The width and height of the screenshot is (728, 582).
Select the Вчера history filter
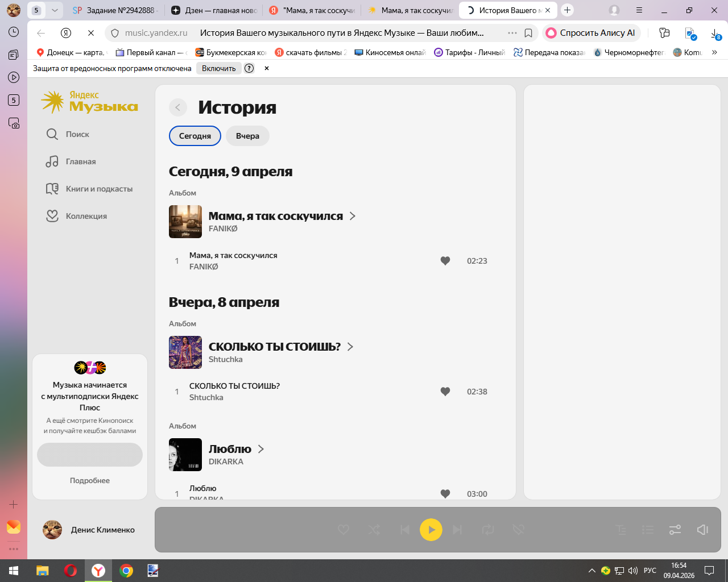click(x=247, y=136)
